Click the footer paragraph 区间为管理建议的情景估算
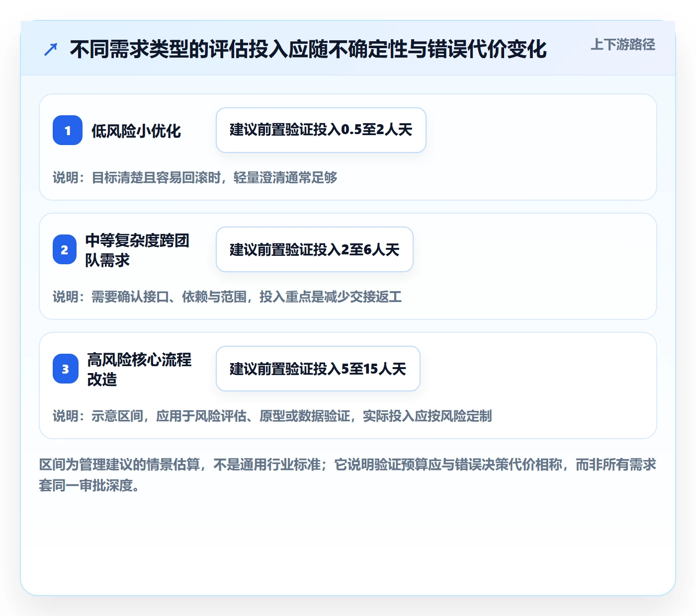This screenshot has width=696, height=616. [x=348, y=475]
